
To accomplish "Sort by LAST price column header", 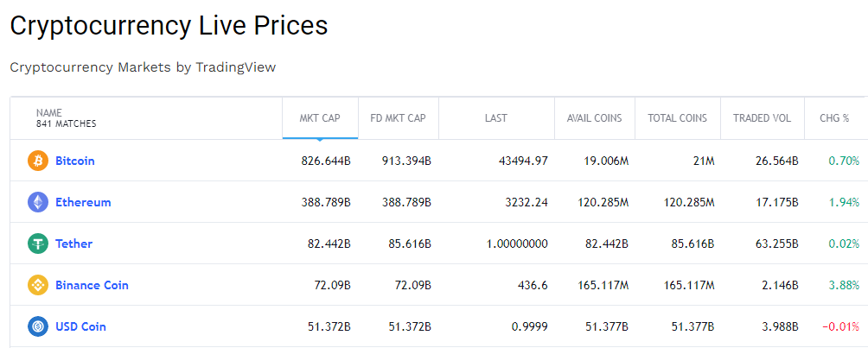I will point(496,118).
